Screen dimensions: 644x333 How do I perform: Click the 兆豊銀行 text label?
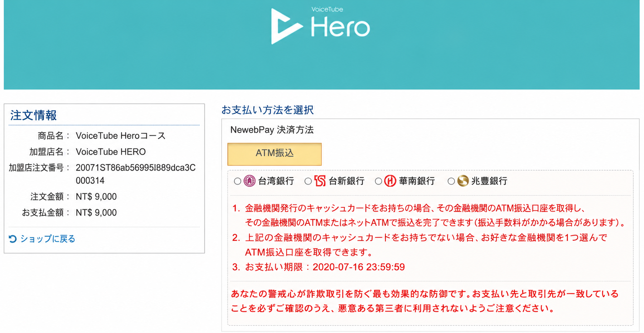(489, 181)
